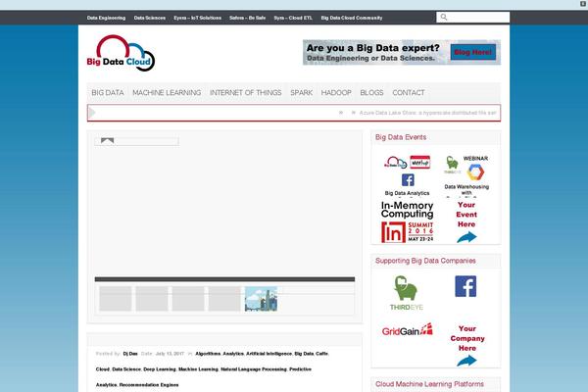588x392 pixels.
Task: Open the Caffe category link
Action: point(321,354)
